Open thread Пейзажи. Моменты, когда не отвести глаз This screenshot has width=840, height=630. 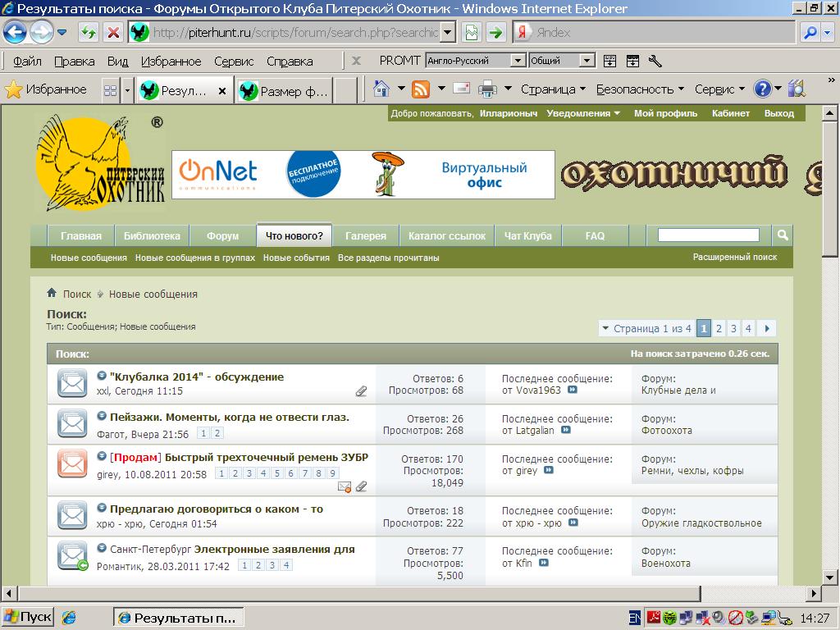tap(230, 417)
